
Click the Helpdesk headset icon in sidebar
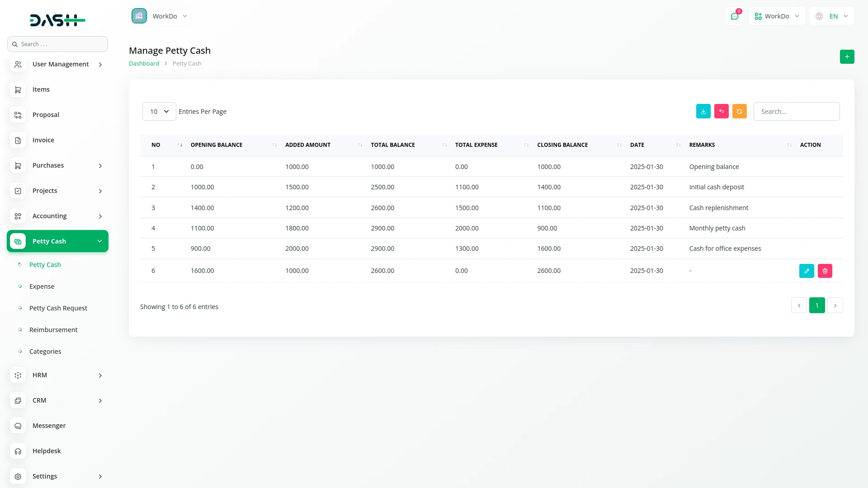coord(18,451)
